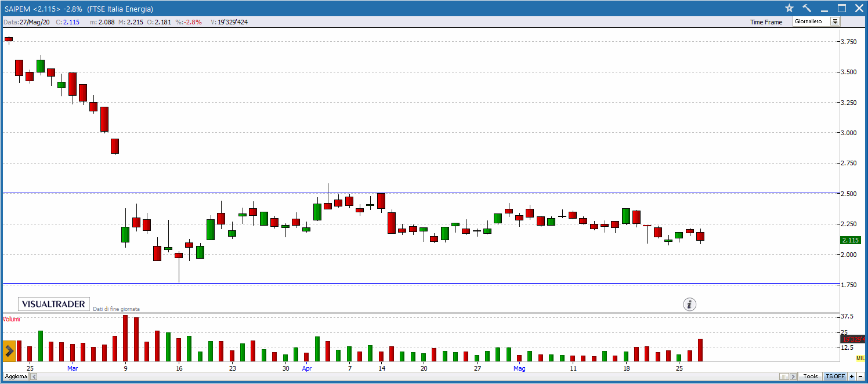Click the VISUALTRADER logo box

tap(54, 304)
